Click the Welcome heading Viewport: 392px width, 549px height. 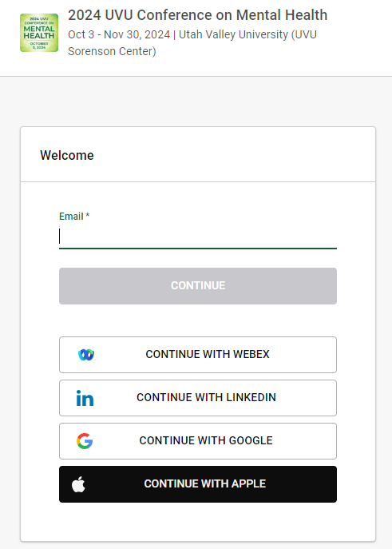coord(67,155)
